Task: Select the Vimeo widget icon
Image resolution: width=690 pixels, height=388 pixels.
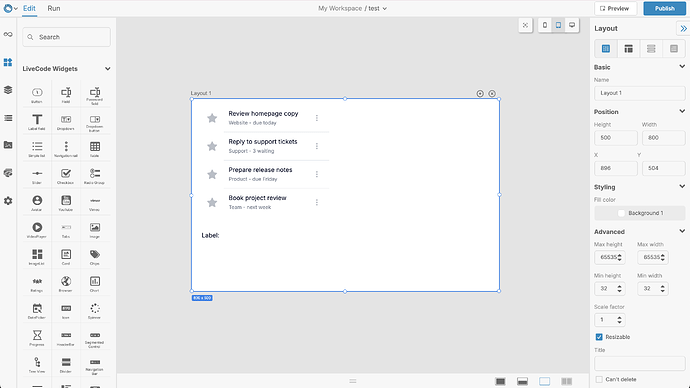Action: pyautogui.click(x=95, y=202)
